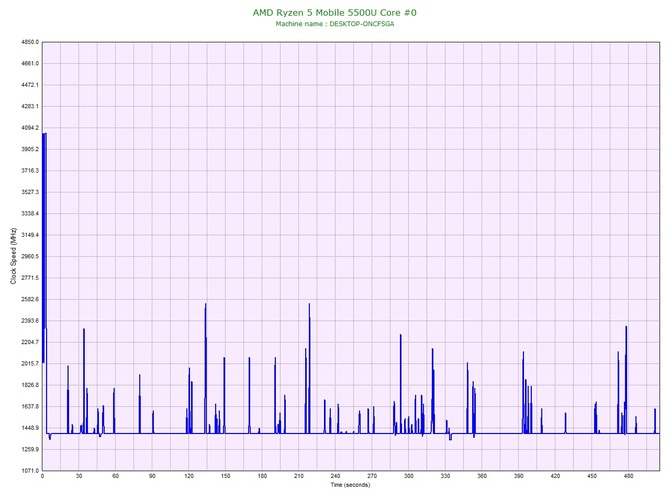Click the 2771.5 y-axis value
Viewport: 670px width, 502px height.
(29, 278)
